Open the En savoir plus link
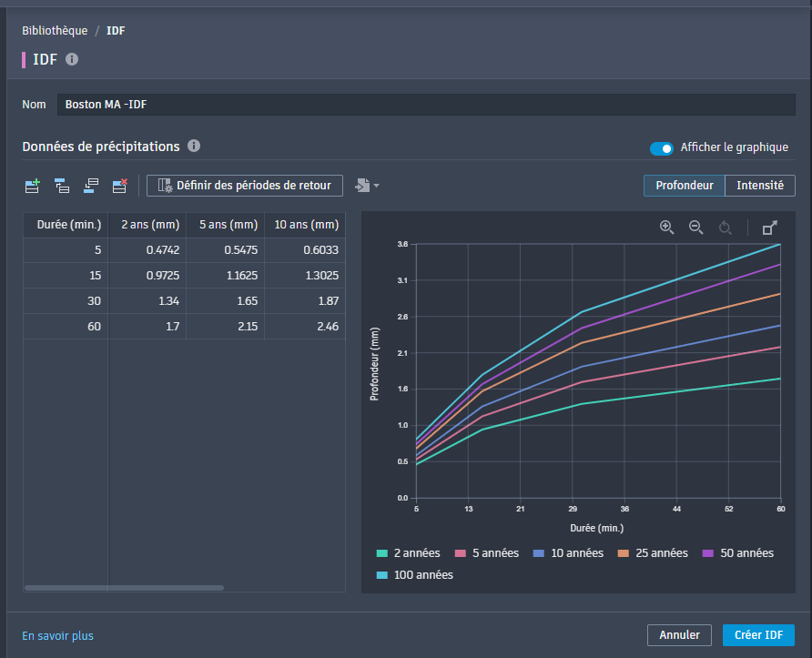The height and width of the screenshot is (658, 812). click(x=57, y=636)
